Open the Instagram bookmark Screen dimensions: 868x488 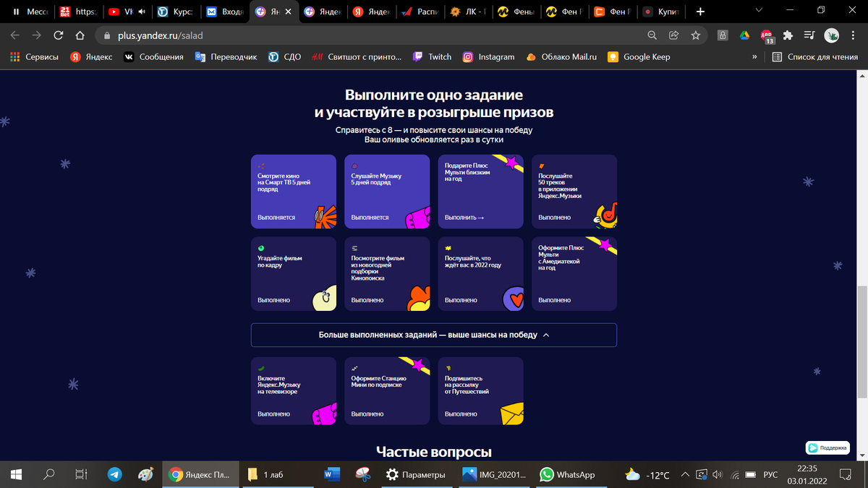coord(489,57)
